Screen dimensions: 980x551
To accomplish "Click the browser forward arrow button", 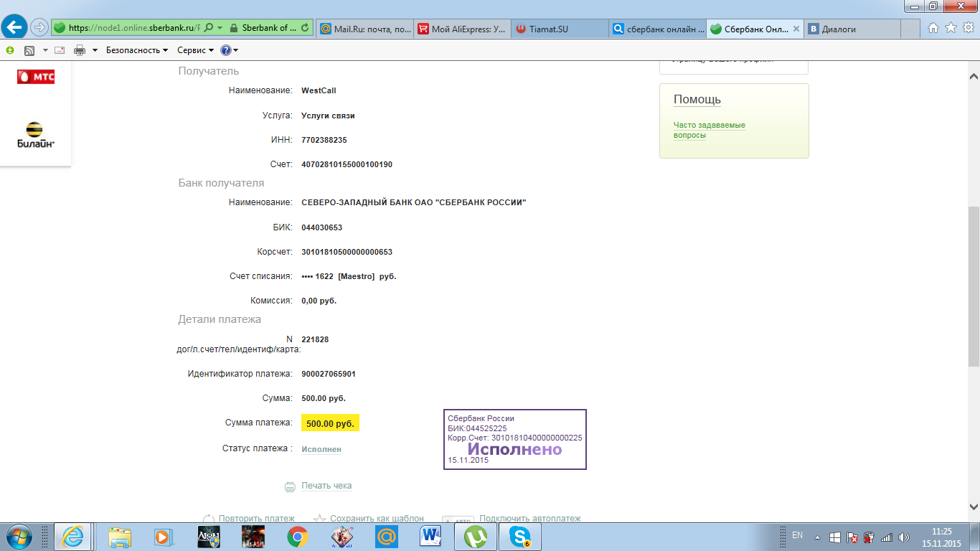I will 39,28.
